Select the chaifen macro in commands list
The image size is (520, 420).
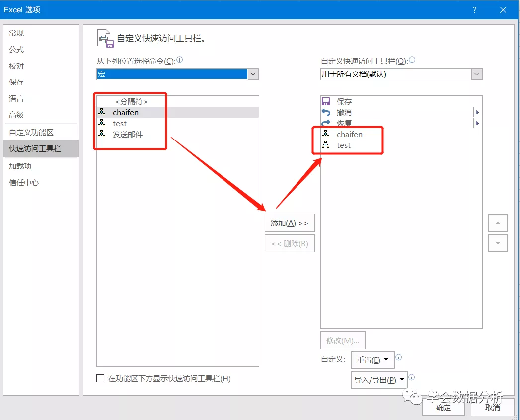177,112
